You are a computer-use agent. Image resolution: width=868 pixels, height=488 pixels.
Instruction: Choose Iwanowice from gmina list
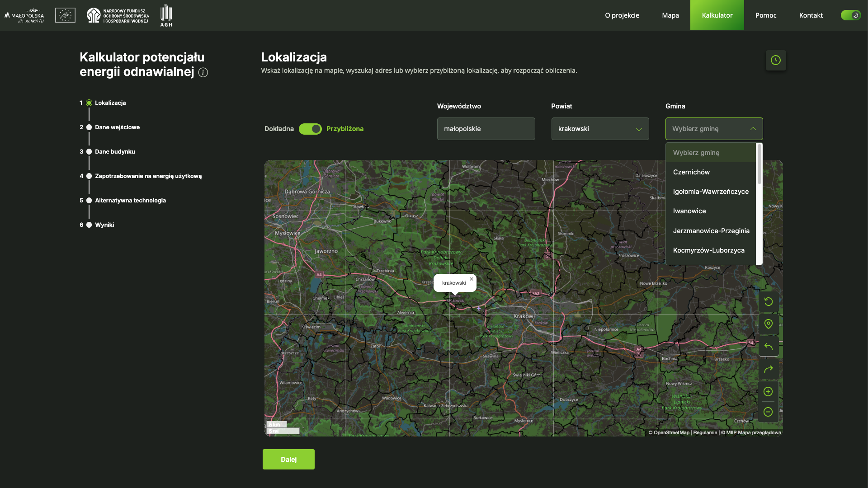(x=711, y=211)
